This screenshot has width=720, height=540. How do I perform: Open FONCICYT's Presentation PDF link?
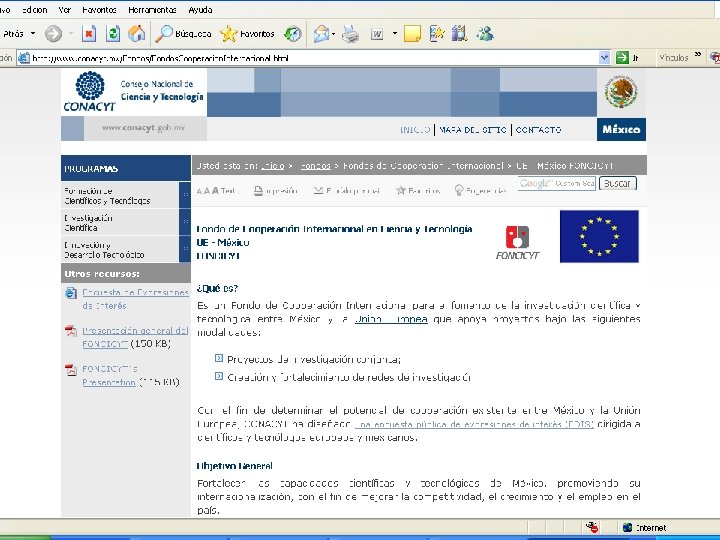110,376
